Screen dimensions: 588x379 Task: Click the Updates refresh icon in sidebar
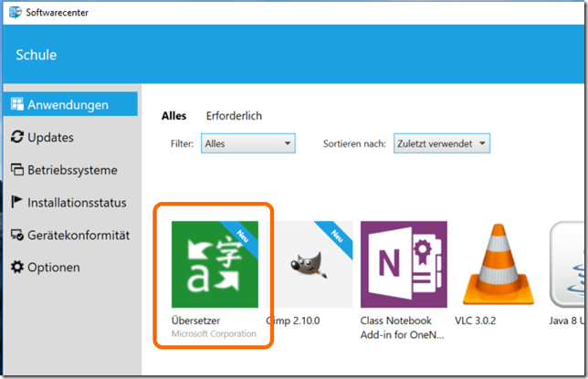pyautogui.click(x=16, y=137)
